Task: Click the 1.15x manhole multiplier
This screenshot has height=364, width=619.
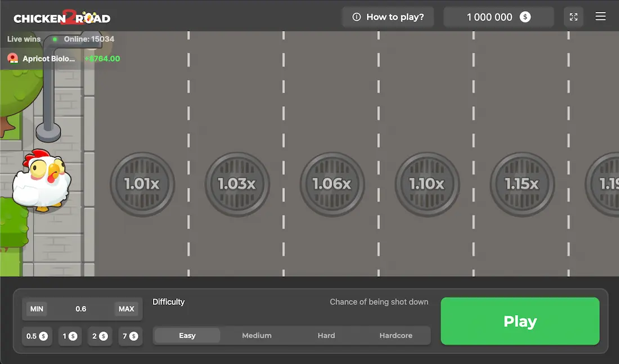Action: (x=522, y=184)
